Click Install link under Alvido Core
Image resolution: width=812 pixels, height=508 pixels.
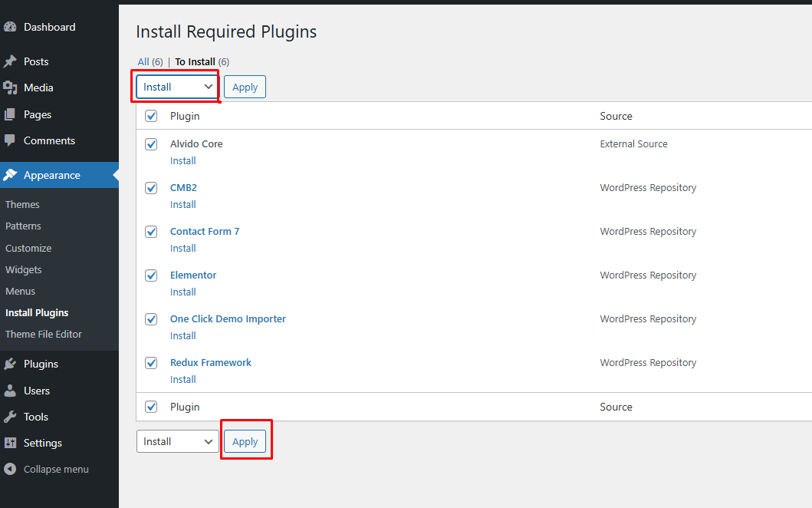pos(182,160)
